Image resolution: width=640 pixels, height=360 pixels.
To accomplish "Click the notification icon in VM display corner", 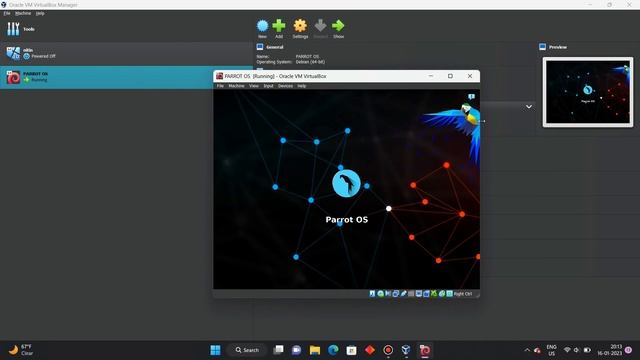I will tap(471, 97).
